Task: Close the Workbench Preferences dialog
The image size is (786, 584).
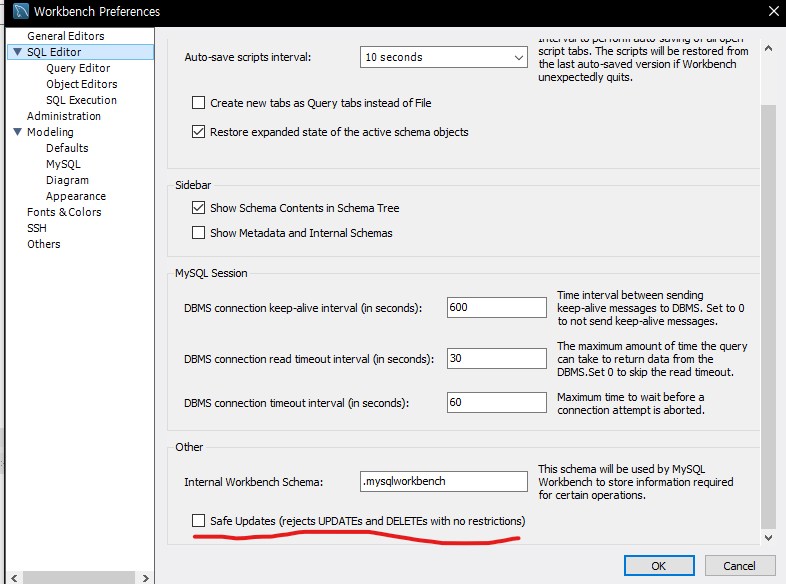Action: [x=773, y=11]
